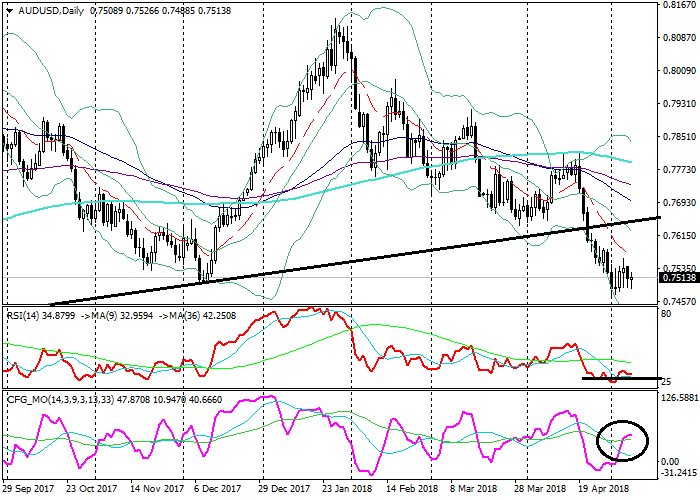
Task: Click the 29 Sep 2017 date label
Action: click(28, 492)
